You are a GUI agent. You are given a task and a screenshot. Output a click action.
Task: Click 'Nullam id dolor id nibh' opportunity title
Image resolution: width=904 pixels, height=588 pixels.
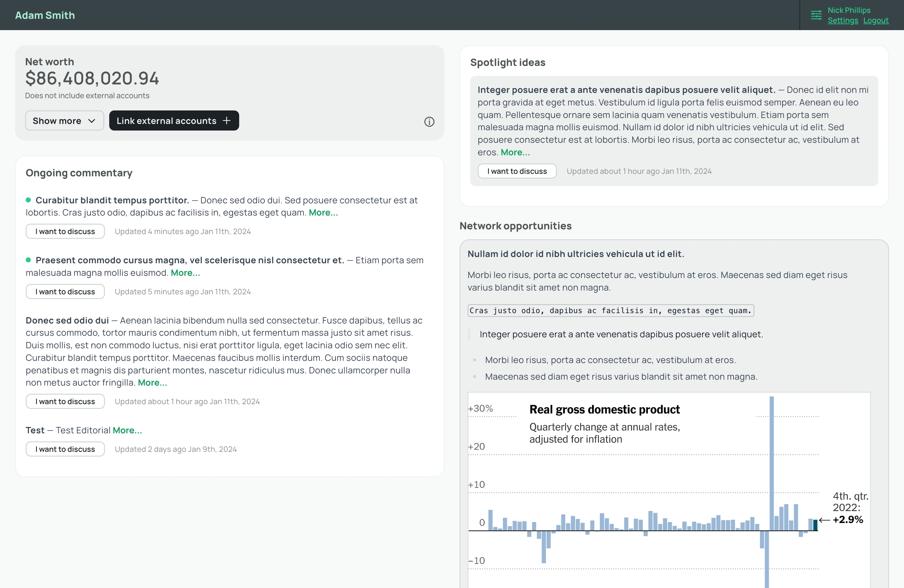(576, 254)
